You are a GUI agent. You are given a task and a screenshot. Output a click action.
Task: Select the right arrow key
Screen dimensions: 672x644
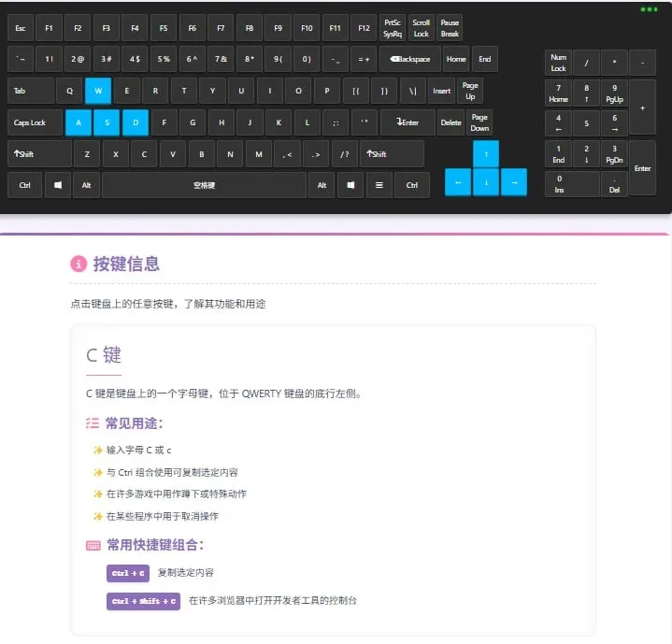(x=514, y=182)
